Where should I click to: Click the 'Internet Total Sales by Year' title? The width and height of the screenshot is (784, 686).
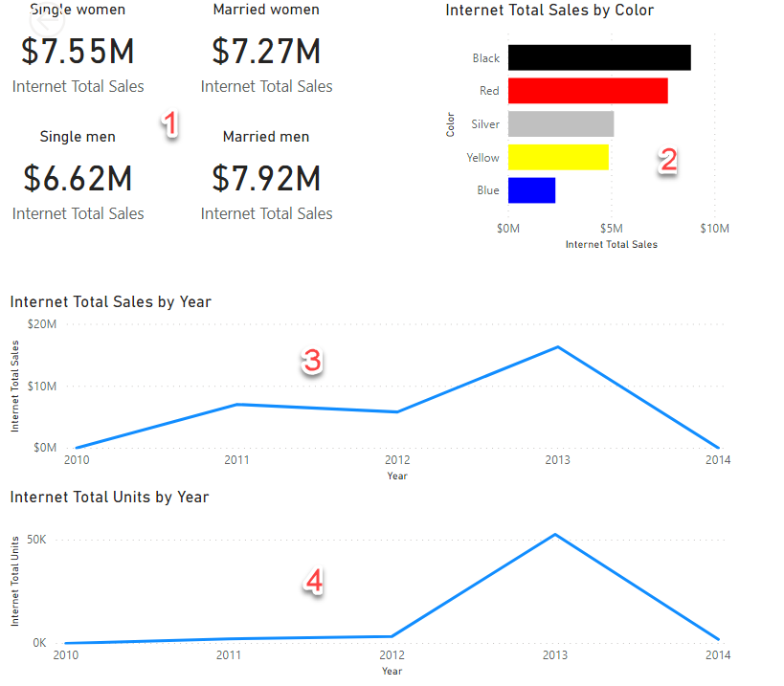(x=110, y=301)
